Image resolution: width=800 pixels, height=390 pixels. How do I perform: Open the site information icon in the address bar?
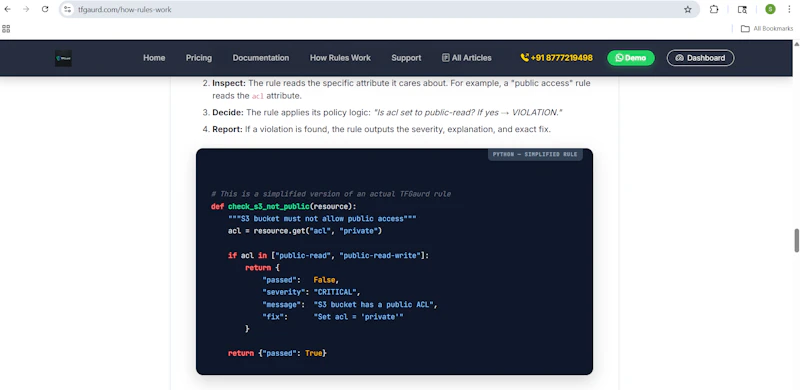(68, 9)
